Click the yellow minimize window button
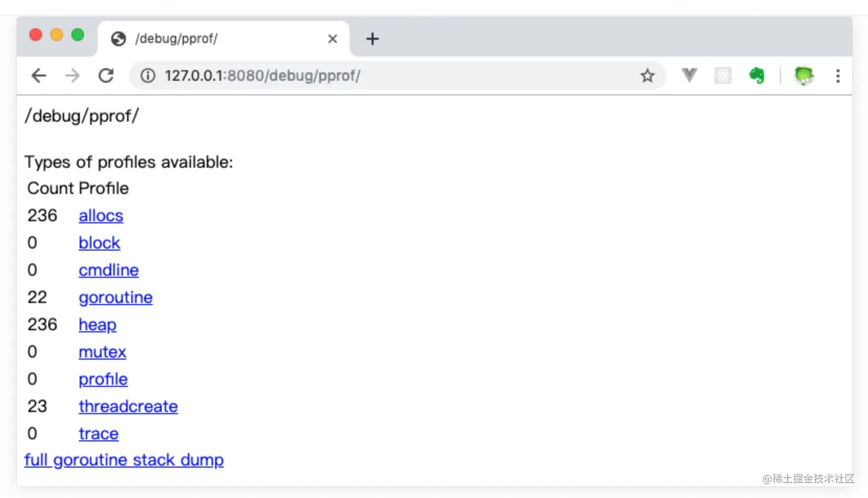868x498 pixels. (x=57, y=35)
